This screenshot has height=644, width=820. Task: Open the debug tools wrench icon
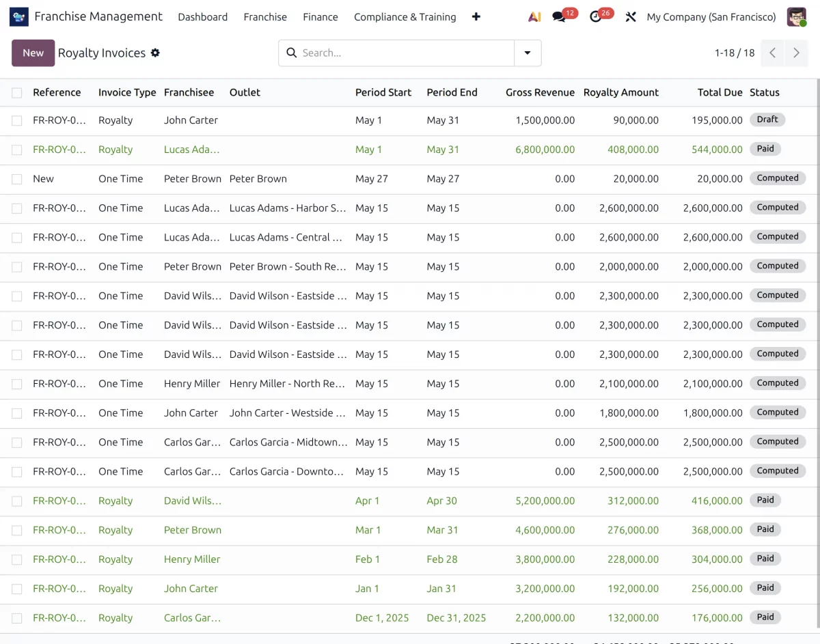click(631, 16)
